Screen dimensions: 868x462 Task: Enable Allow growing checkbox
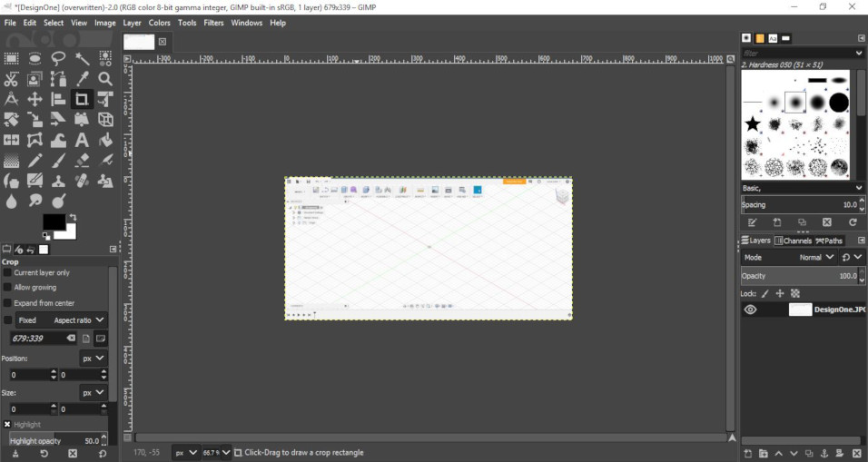click(x=7, y=287)
